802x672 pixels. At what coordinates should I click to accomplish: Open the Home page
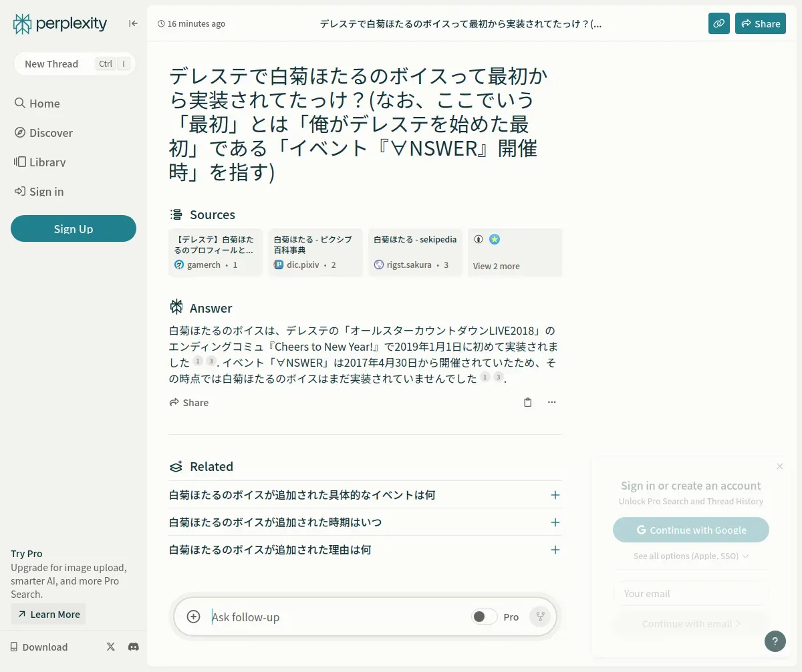point(37,103)
